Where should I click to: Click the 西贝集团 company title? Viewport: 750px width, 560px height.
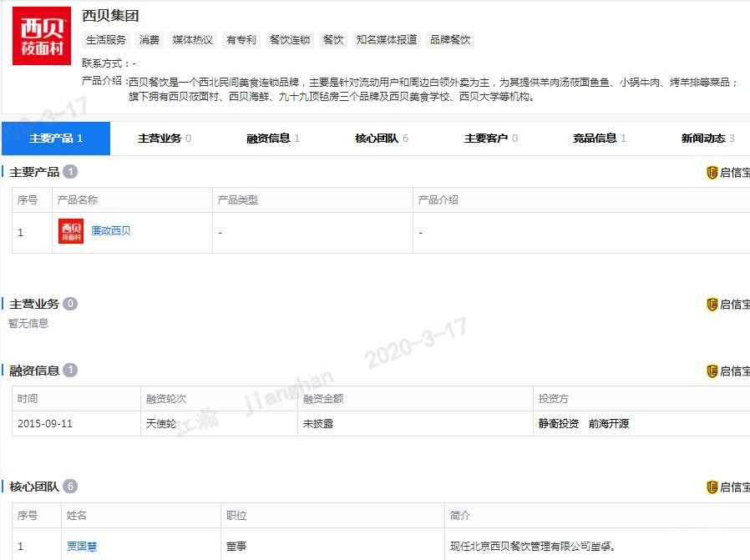pyautogui.click(x=110, y=16)
